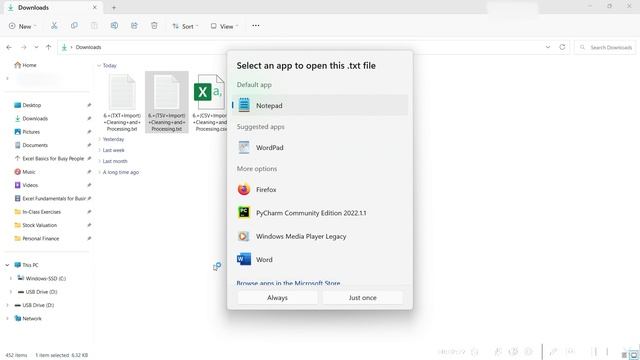Go forward with the forward arrow
Screen dimensions: 640x360
[x=24, y=47]
